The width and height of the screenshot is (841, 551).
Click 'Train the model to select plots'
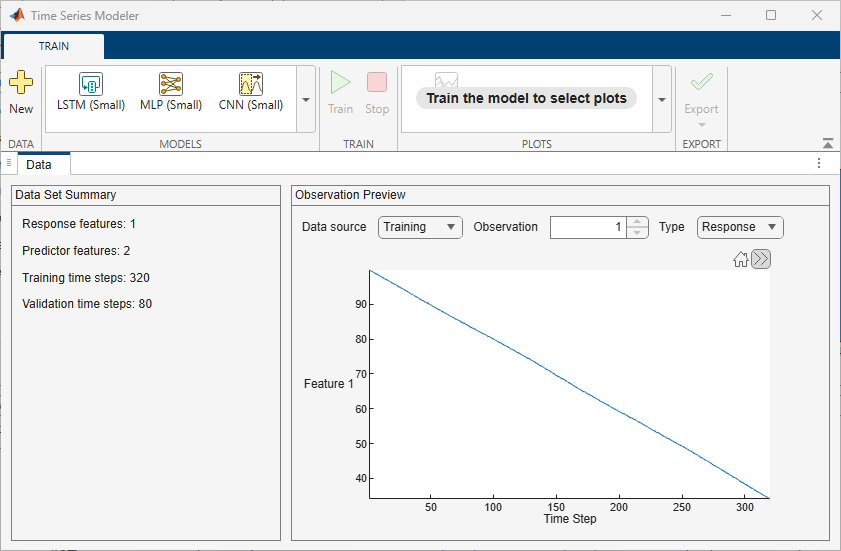click(526, 98)
